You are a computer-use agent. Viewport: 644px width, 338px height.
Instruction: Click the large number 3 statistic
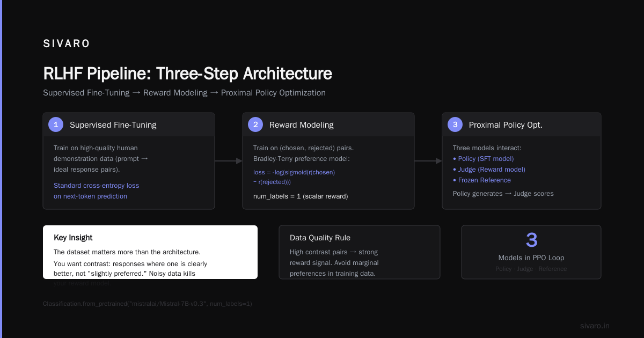(x=531, y=240)
